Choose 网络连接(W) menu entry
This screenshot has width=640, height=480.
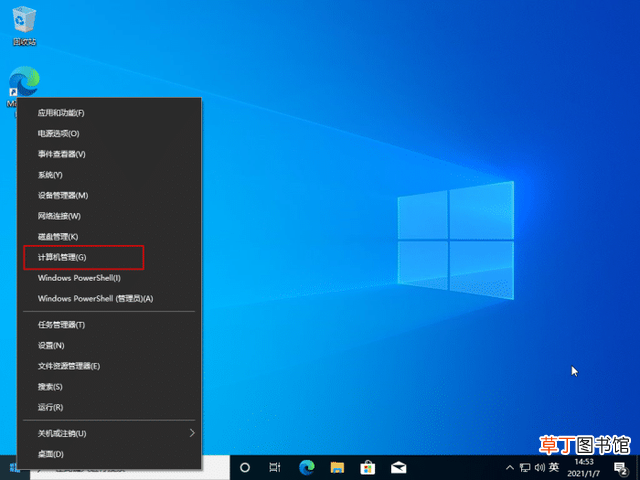click(109, 216)
